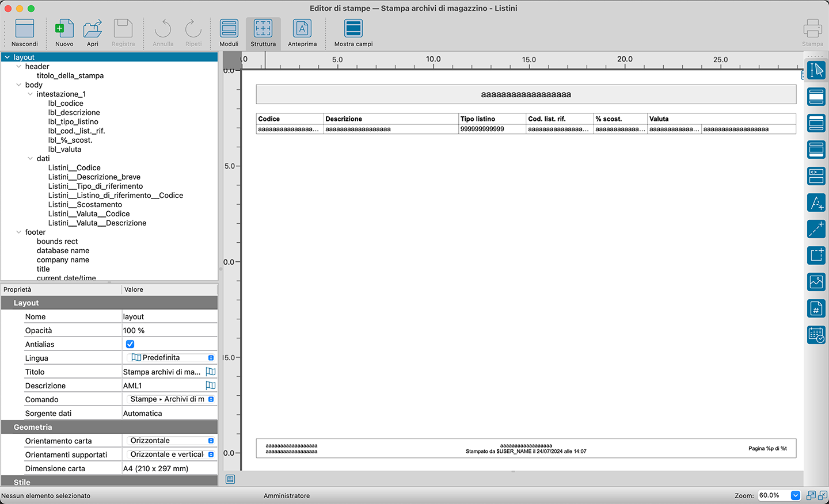Open the Orientamento carta dropdown

click(x=170, y=441)
